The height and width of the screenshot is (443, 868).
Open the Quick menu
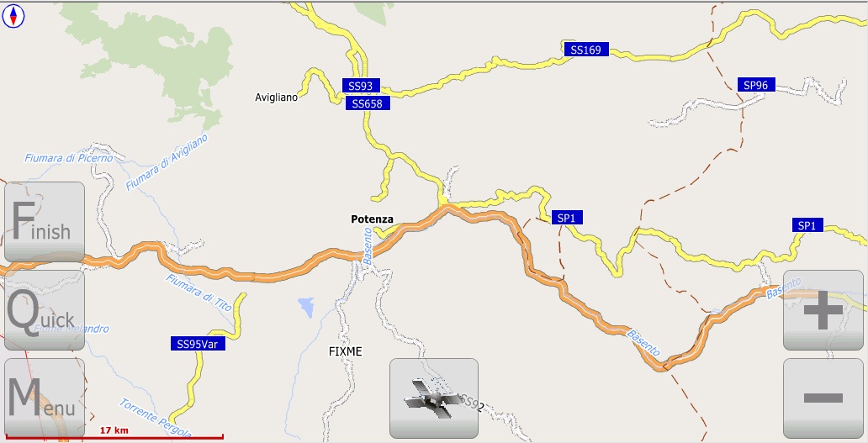pyautogui.click(x=45, y=310)
